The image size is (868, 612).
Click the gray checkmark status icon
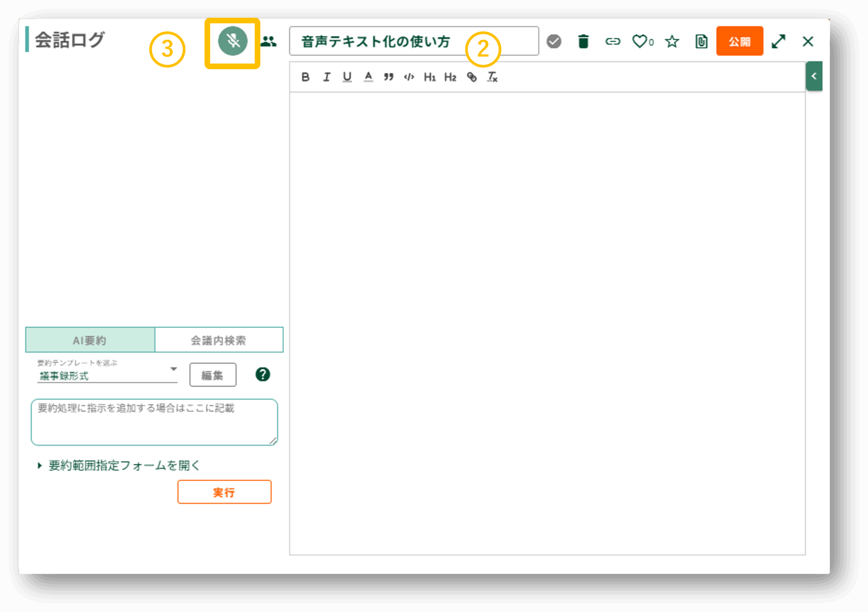click(x=553, y=41)
